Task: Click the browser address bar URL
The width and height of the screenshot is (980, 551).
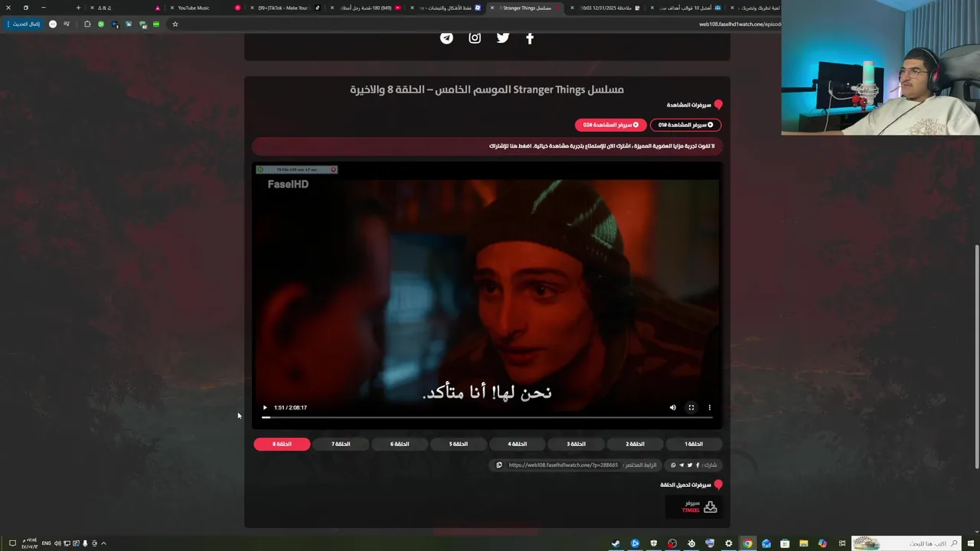Action: 740,24
